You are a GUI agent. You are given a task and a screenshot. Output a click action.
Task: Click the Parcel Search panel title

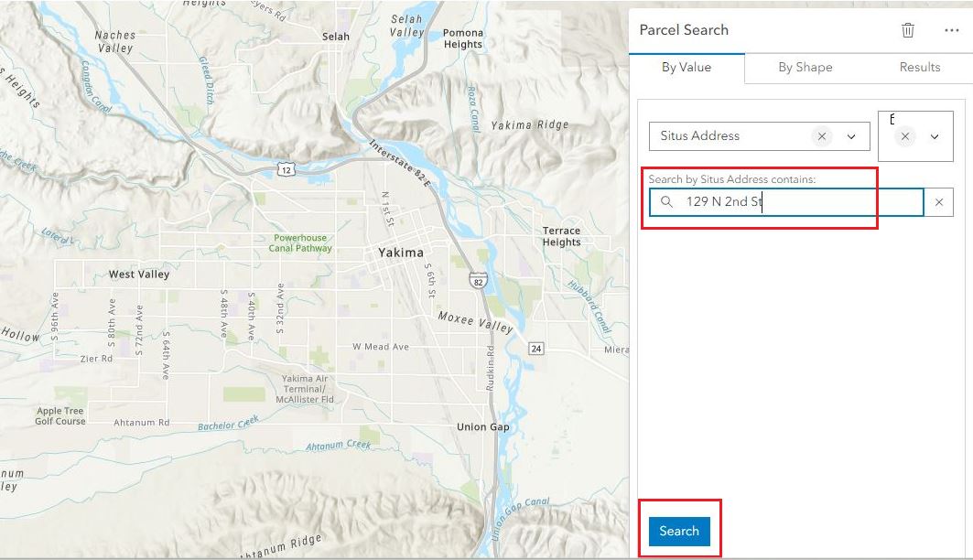tap(684, 30)
